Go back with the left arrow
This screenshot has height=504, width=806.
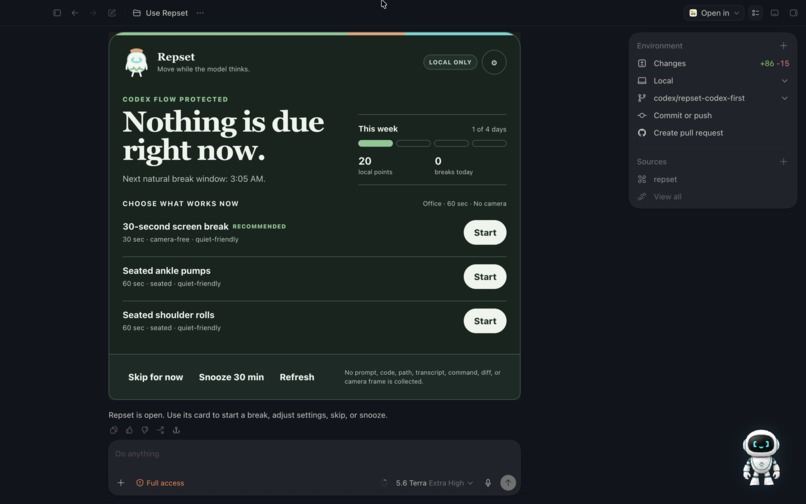point(75,13)
